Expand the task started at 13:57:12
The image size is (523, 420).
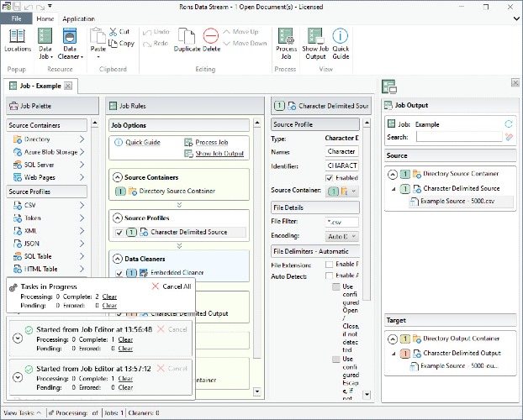point(18,377)
